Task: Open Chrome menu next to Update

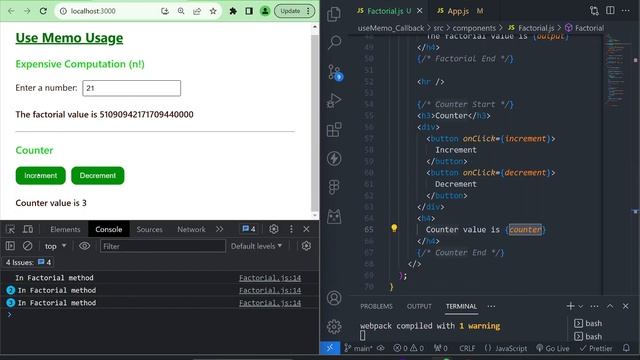Action: (308, 11)
